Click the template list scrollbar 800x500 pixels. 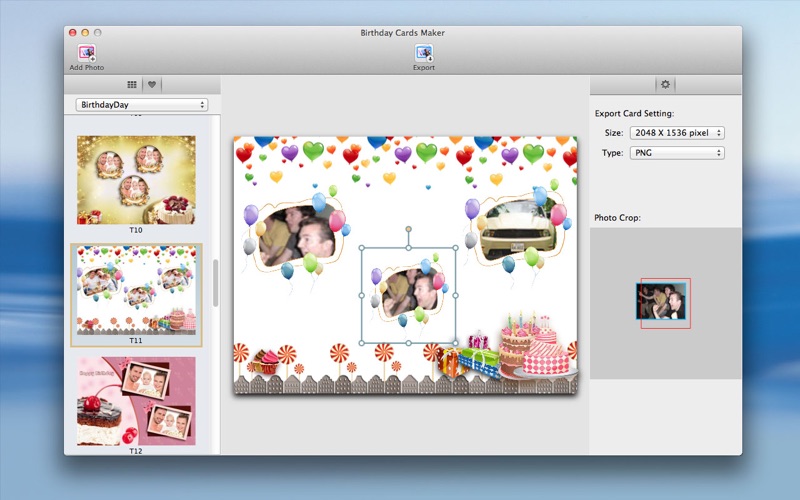pos(216,283)
